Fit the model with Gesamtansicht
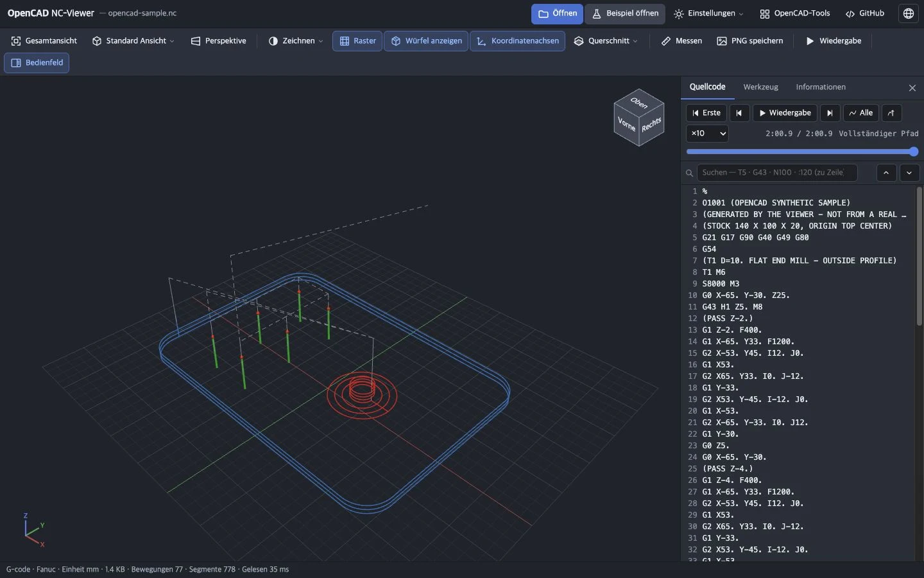The image size is (924, 578). click(x=44, y=41)
